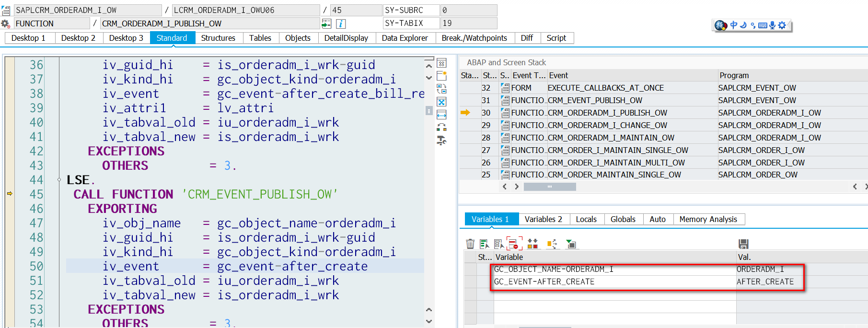Click the yellow block with branching arrows icon
This screenshot has height=328, width=868.
pyautogui.click(x=552, y=244)
